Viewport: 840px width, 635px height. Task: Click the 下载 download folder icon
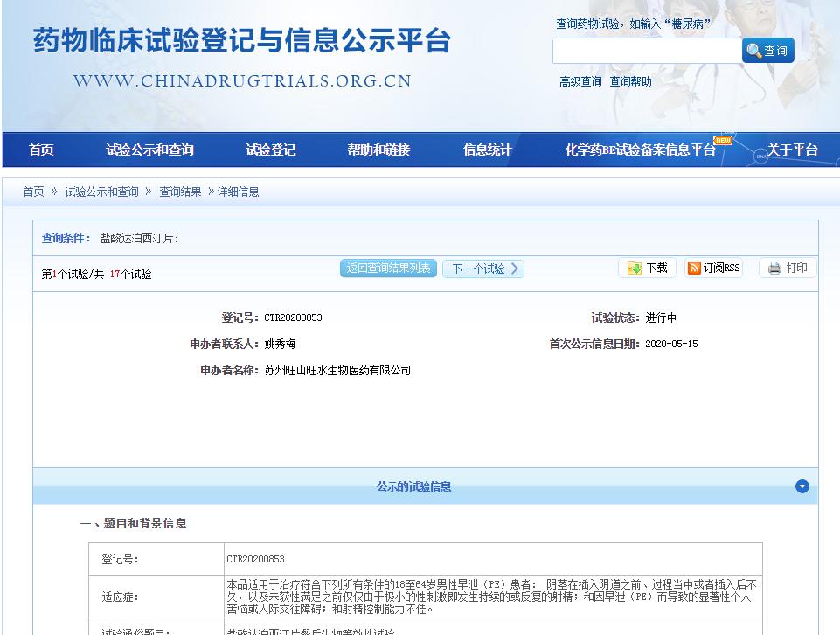click(x=634, y=268)
